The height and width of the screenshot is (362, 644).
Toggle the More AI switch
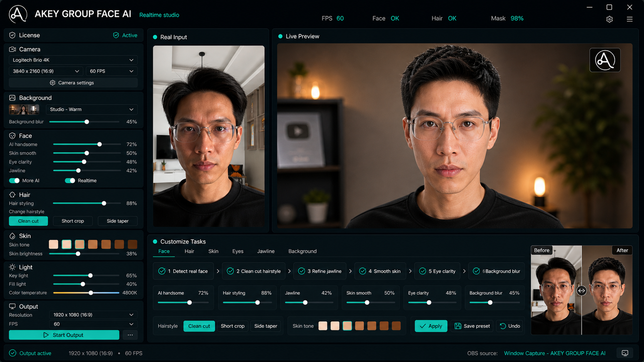coord(14,180)
